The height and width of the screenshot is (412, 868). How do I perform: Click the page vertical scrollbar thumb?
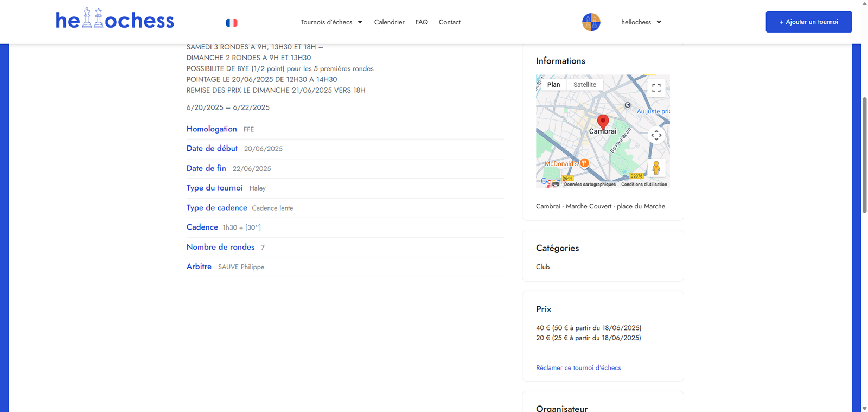coord(864,155)
